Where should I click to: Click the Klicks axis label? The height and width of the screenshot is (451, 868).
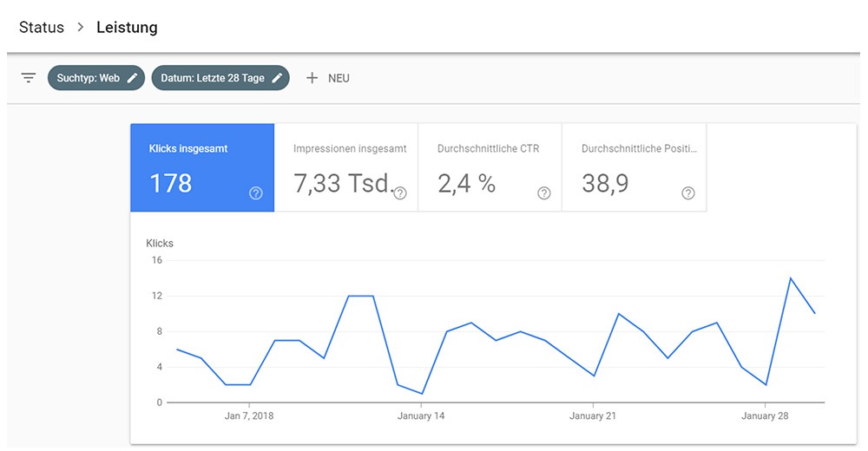[160, 243]
